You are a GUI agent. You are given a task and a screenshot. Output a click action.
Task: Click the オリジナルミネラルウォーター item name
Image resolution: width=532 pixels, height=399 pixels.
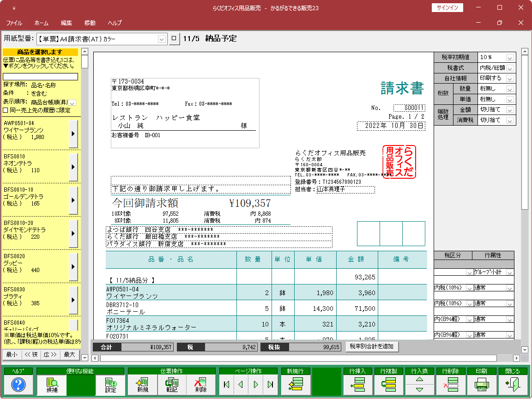(x=151, y=327)
